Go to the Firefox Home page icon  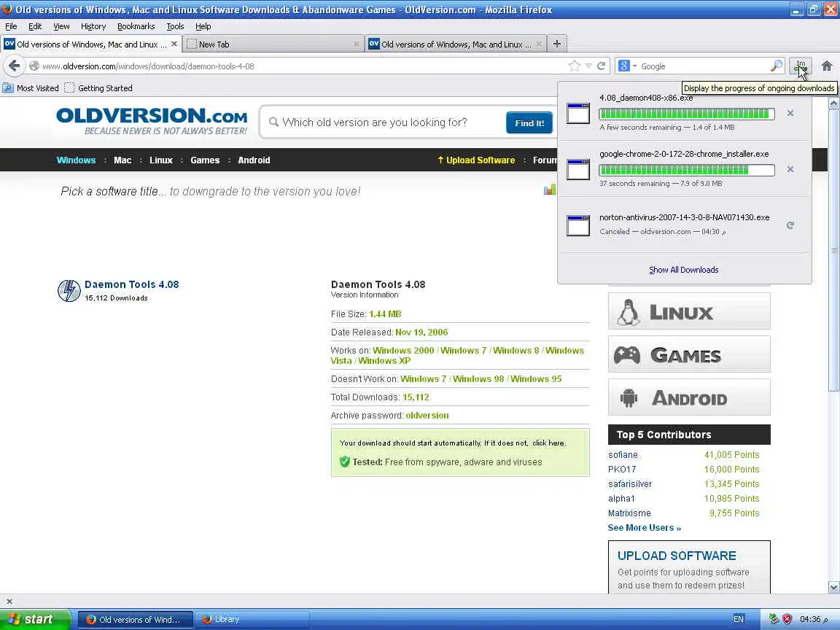(x=827, y=66)
